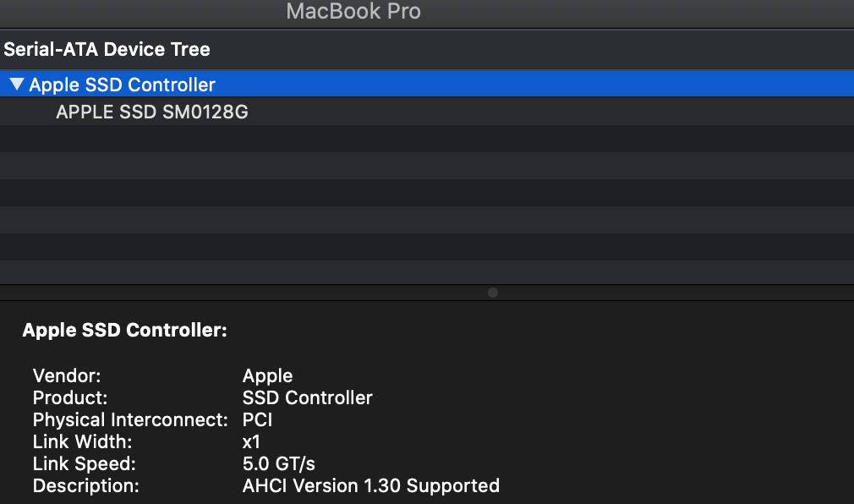Click the Link Width label
The image size is (854, 504).
coord(82,442)
